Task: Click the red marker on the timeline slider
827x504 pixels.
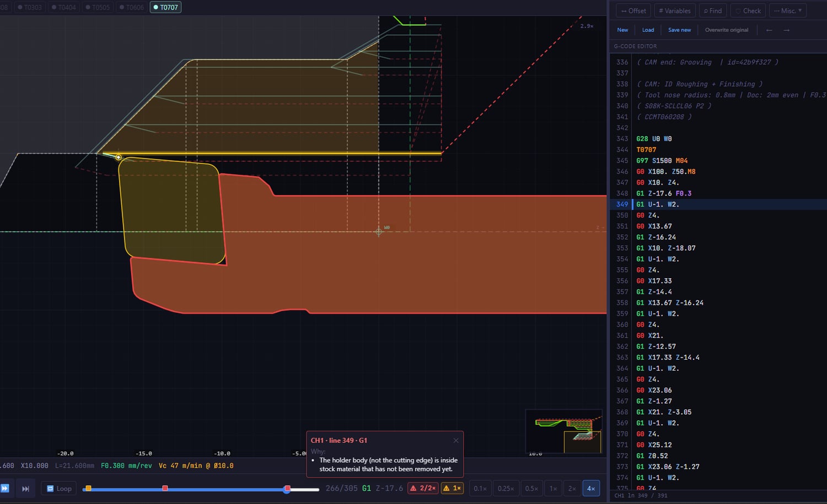Action: 165,488
